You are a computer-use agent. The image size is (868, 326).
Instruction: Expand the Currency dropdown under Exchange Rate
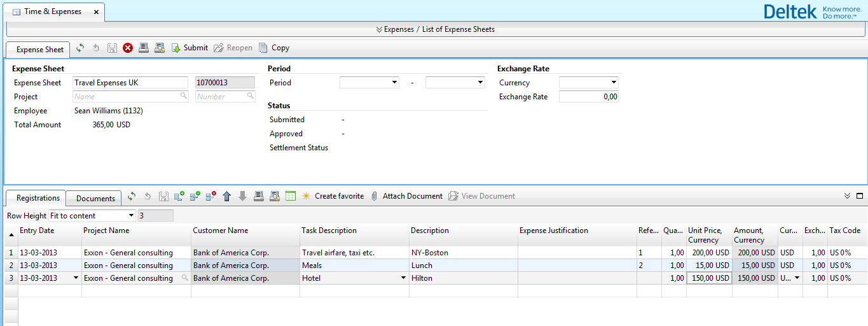[614, 83]
